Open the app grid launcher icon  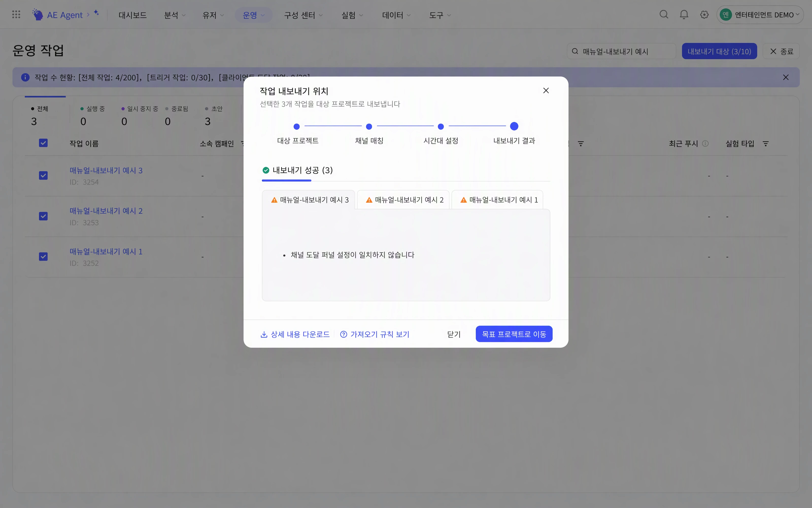[x=16, y=14]
